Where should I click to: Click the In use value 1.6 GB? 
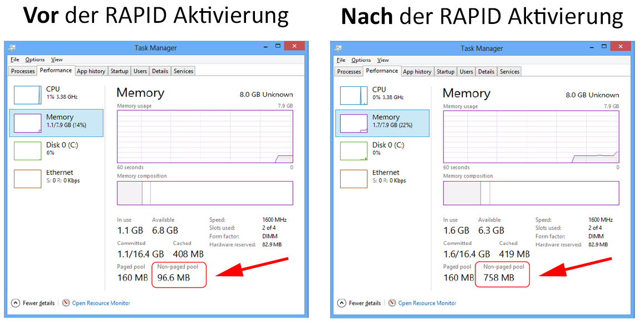coord(456,231)
